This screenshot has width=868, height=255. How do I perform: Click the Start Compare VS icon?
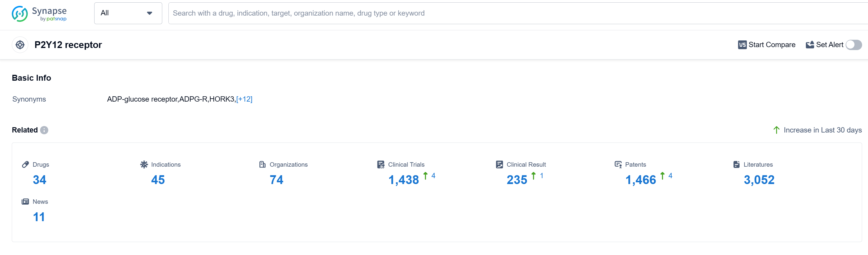tap(742, 45)
